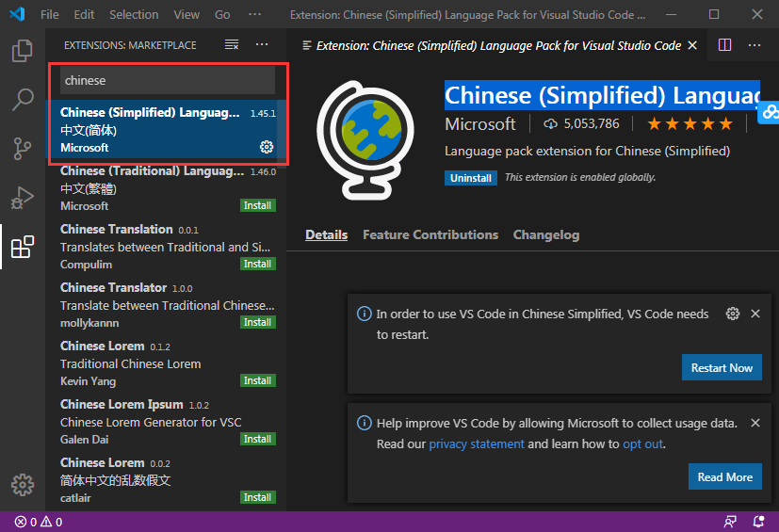
Task: Close the Chinese Language Pack extension tab
Action: pos(692,46)
